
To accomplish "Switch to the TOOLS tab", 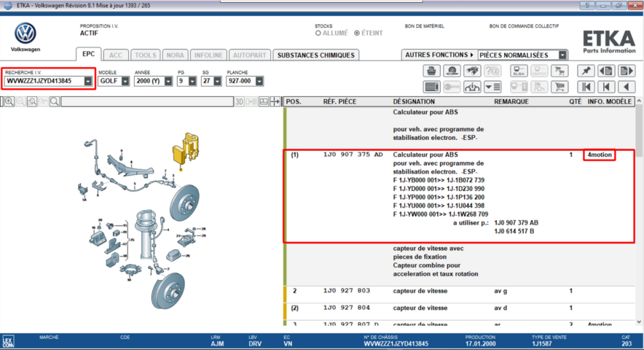I will click(x=146, y=55).
